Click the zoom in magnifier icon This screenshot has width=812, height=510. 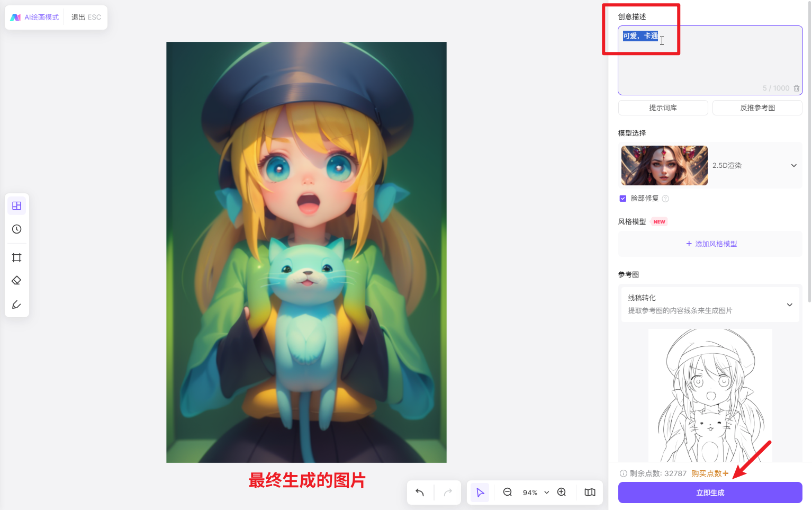click(x=562, y=492)
